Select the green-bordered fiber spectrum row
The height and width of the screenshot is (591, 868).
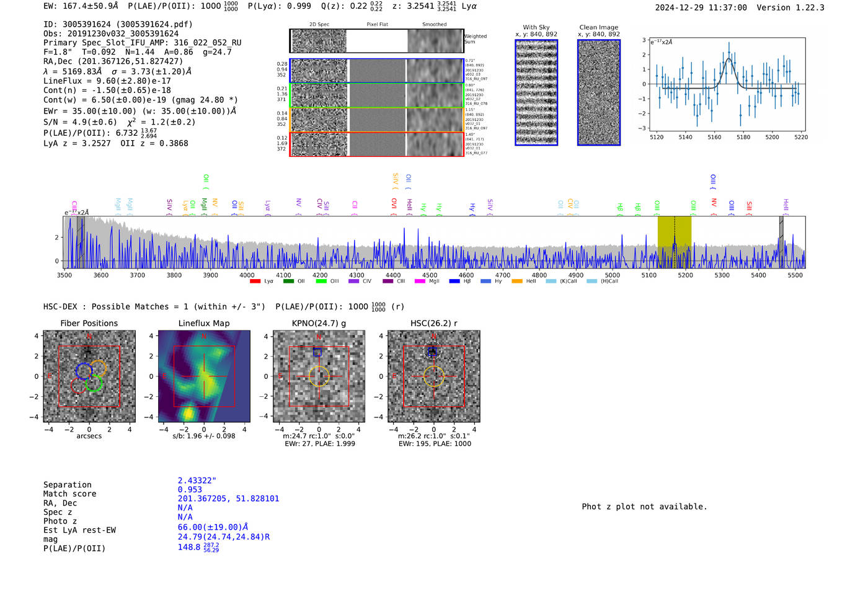(377, 95)
